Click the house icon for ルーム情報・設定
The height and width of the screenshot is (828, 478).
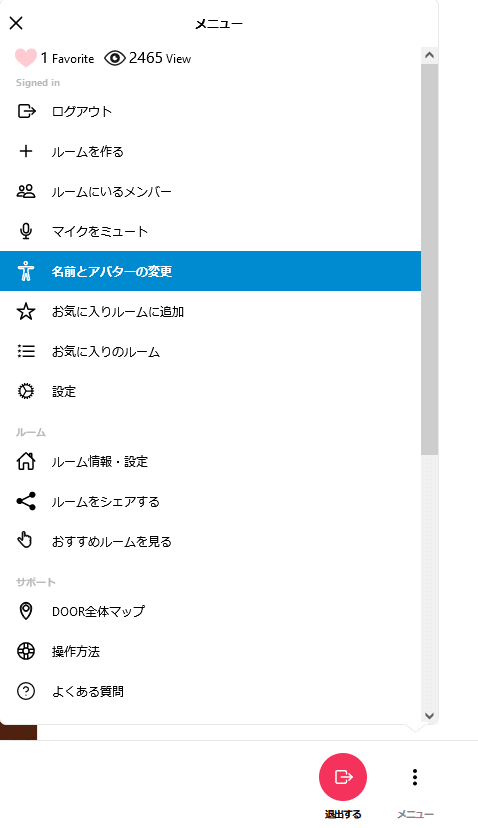(x=26, y=462)
